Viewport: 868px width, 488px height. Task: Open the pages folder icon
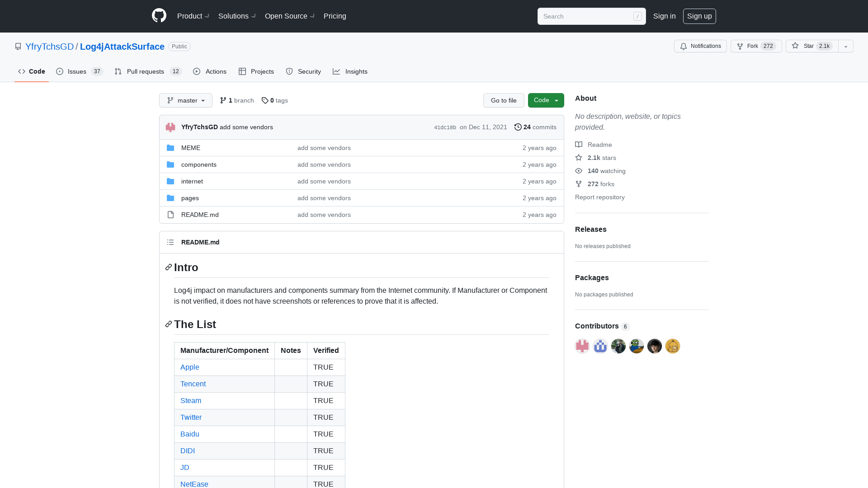pyautogui.click(x=170, y=198)
